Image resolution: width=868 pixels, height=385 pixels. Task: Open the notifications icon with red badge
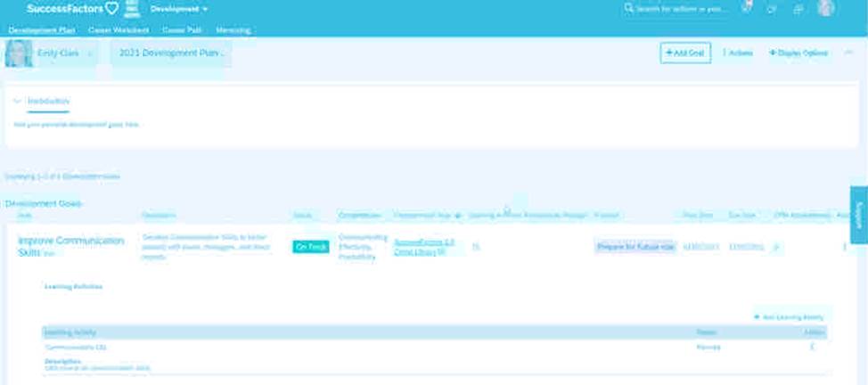point(746,8)
